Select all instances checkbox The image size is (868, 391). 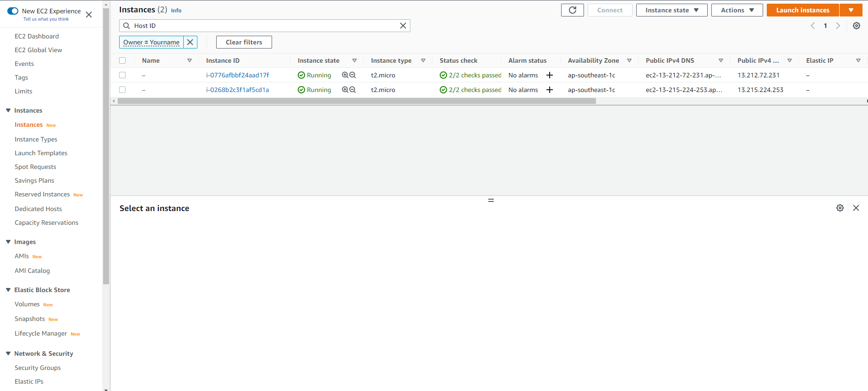coord(122,60)
